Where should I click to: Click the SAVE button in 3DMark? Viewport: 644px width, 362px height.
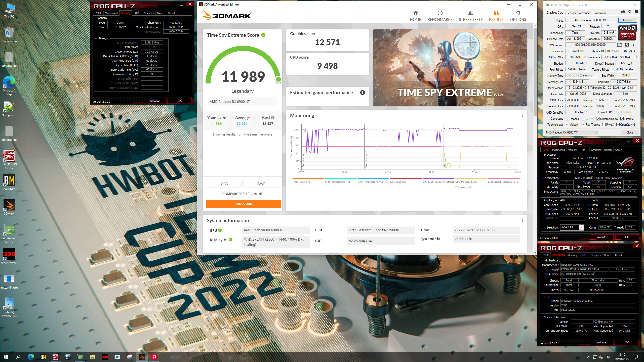[261, 184]
